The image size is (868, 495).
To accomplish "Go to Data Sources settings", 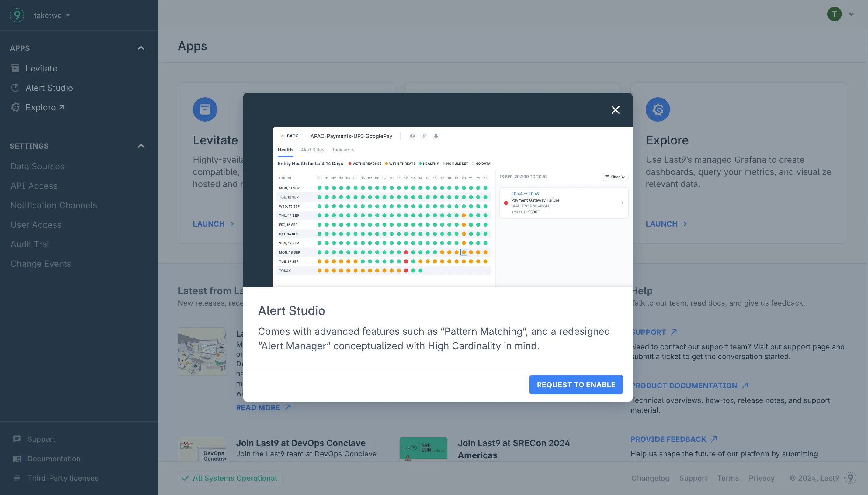I will pos(37,166).
